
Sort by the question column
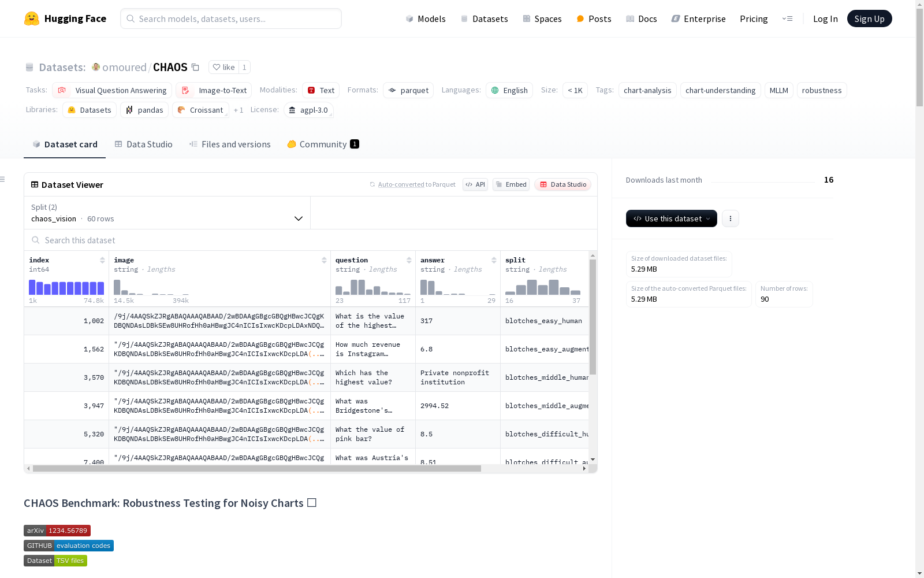[x=409, y=260]
